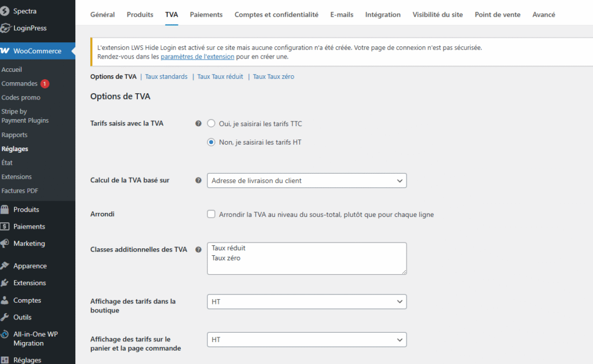Open the E-mails settings tab

(342, 14)
